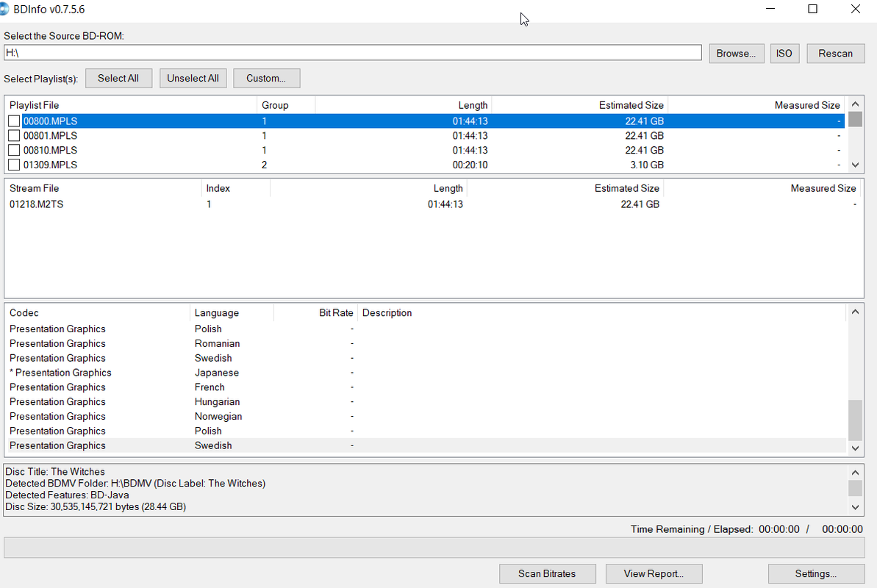
Task: Click the ISO button
Action: (784, 53)
